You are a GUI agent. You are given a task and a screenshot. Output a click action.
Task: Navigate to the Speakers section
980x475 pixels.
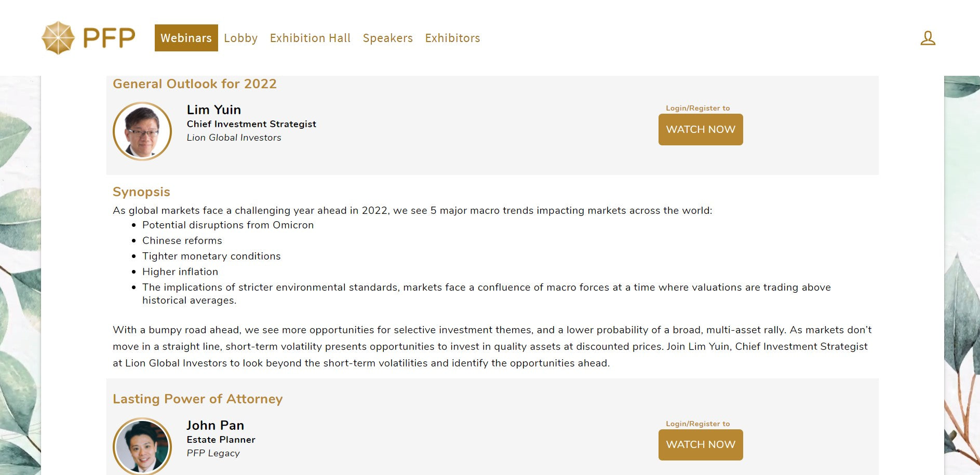coord(387,38)
